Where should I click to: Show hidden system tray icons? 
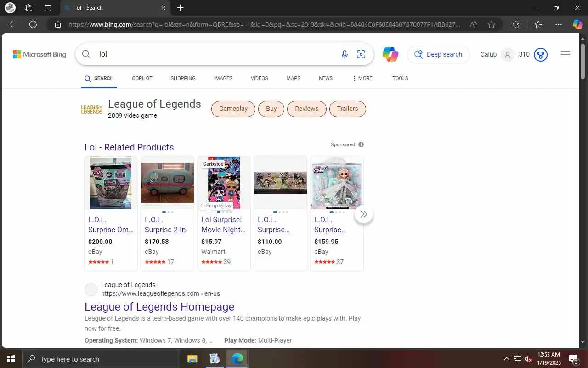(x=507, y=359)
